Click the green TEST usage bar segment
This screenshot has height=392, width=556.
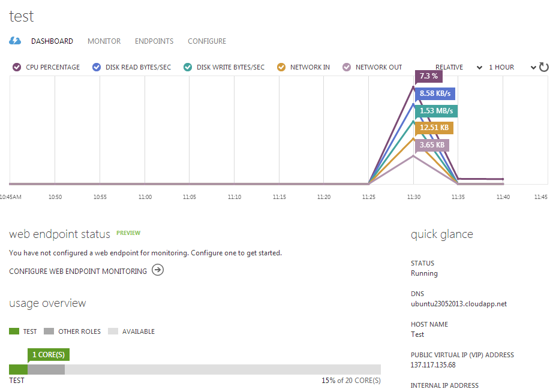[18, 369]
